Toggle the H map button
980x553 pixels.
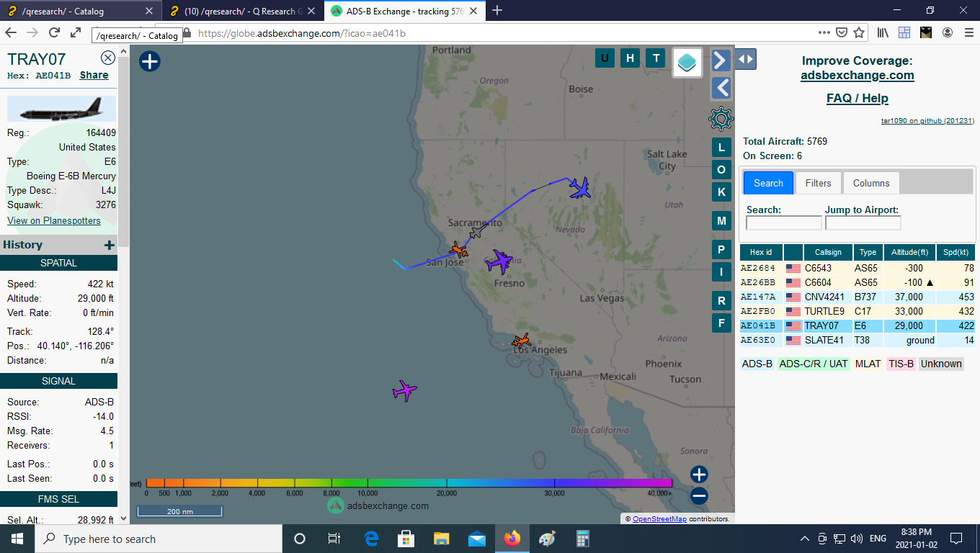tap(630, 58)
